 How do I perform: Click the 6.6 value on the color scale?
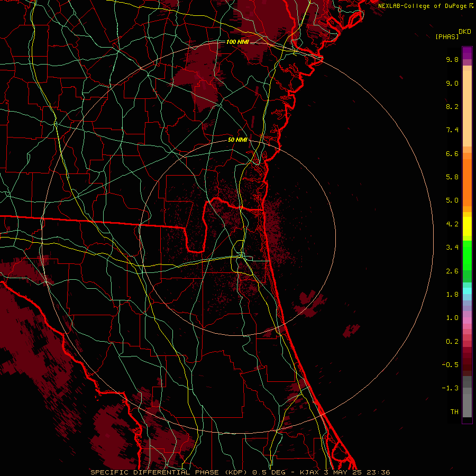coord(452,153)
